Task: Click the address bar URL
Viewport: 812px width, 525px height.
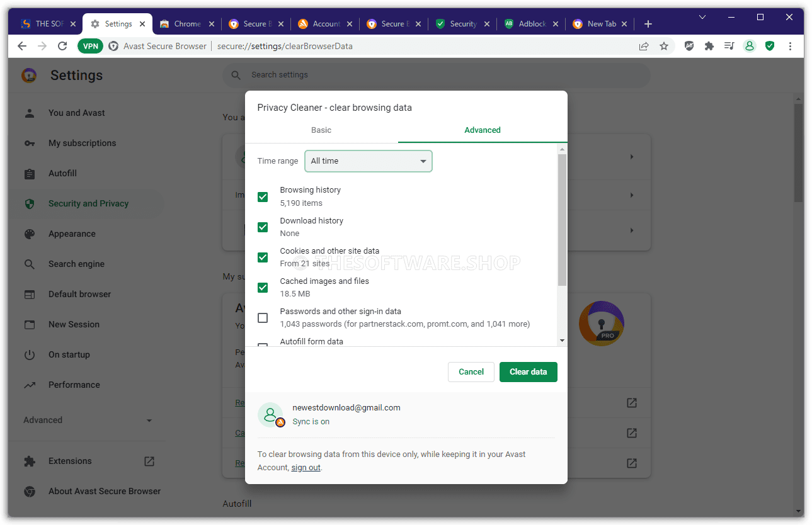Action: click(x=285, y=46)
